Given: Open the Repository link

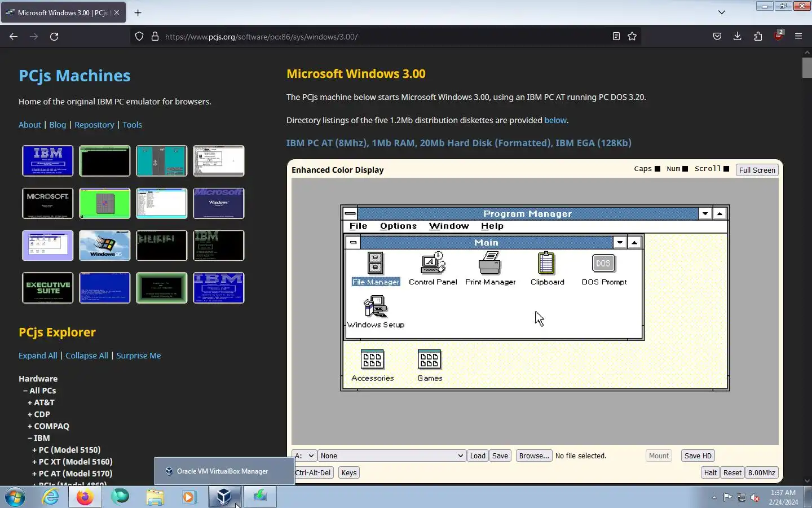Looking at the screenshot, I should (x=94, y=125).
